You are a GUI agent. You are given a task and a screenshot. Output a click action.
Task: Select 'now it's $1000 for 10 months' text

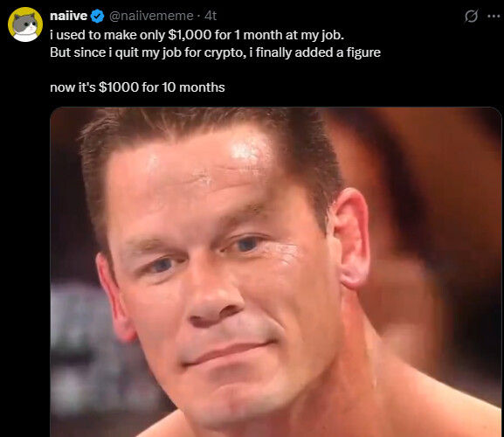137,87
